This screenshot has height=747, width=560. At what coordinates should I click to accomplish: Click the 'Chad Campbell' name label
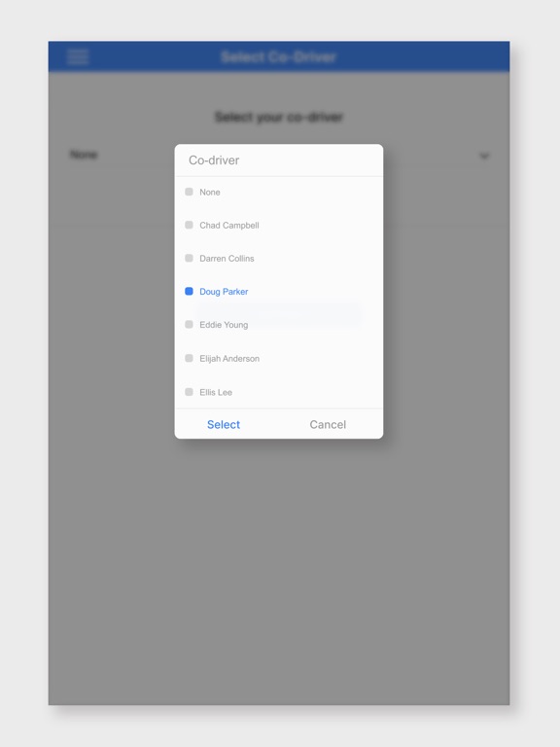[x=229, y=226]
